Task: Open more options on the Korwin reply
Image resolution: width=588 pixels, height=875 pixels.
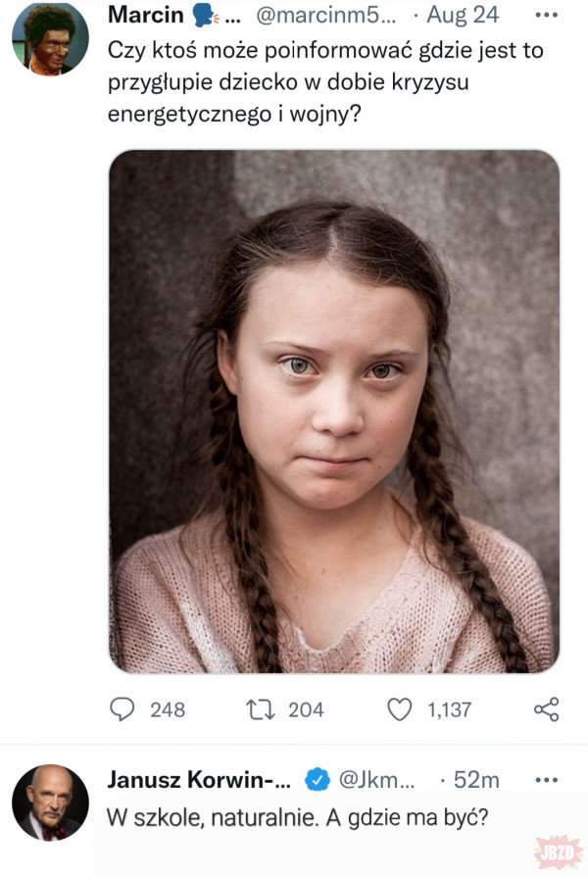Action: (546, 780)
